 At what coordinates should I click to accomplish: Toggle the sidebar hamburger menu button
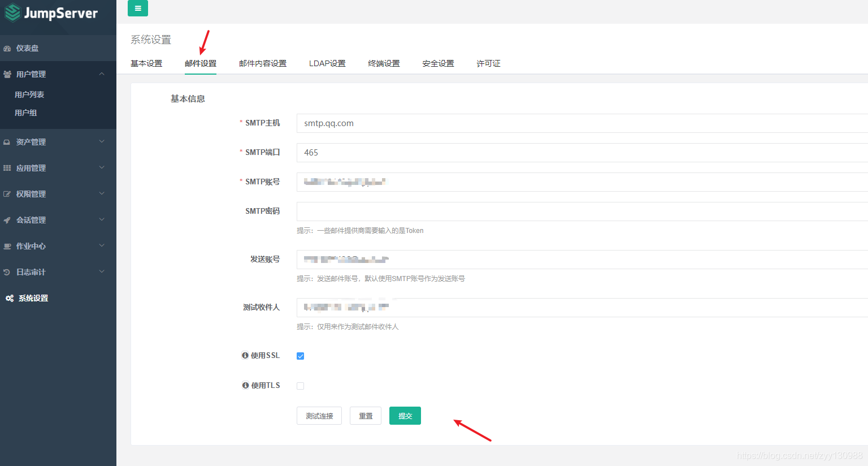(138, 8)
